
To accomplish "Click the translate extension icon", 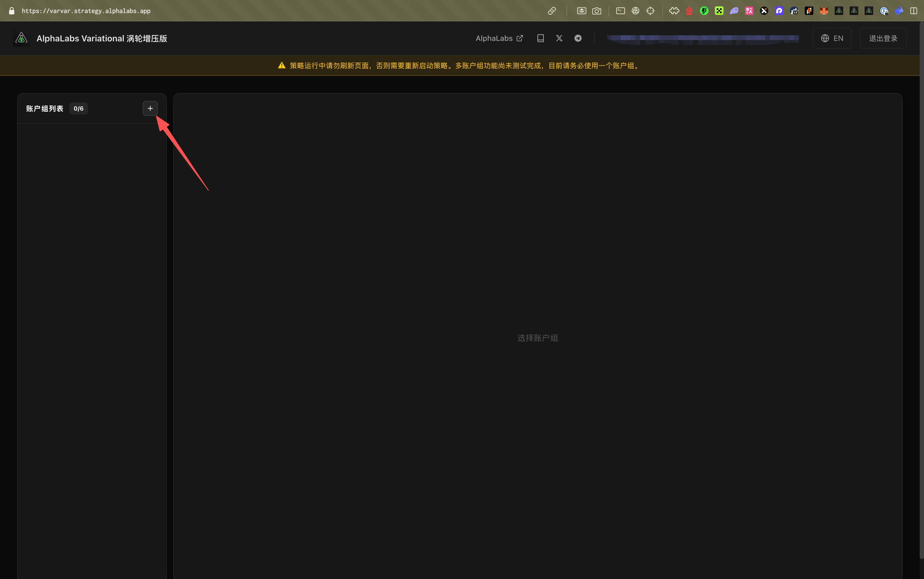I will tap(749, 11).
